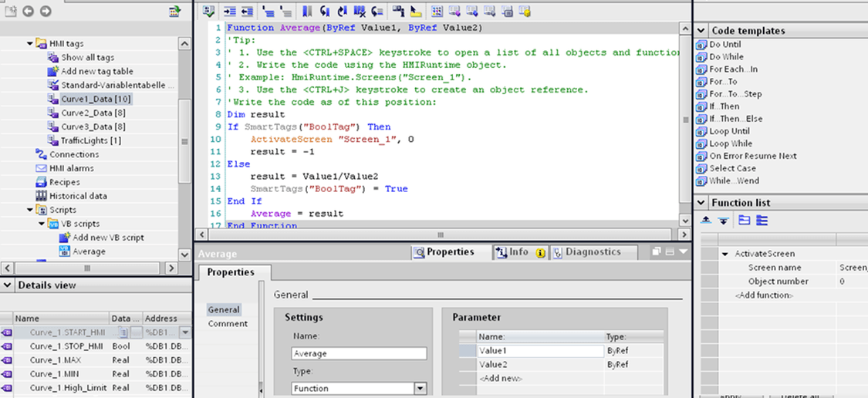Click the green table icon above project tree

click(x=175, y=11)
